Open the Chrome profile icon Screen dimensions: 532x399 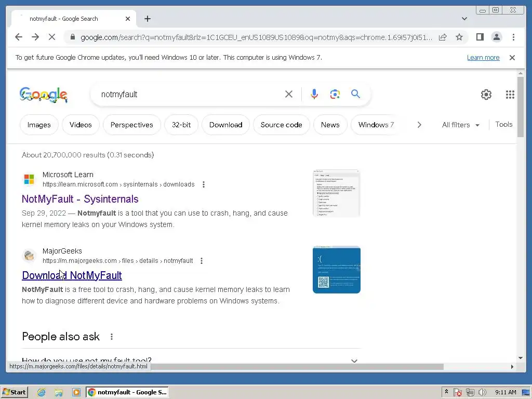pos(496,37)
